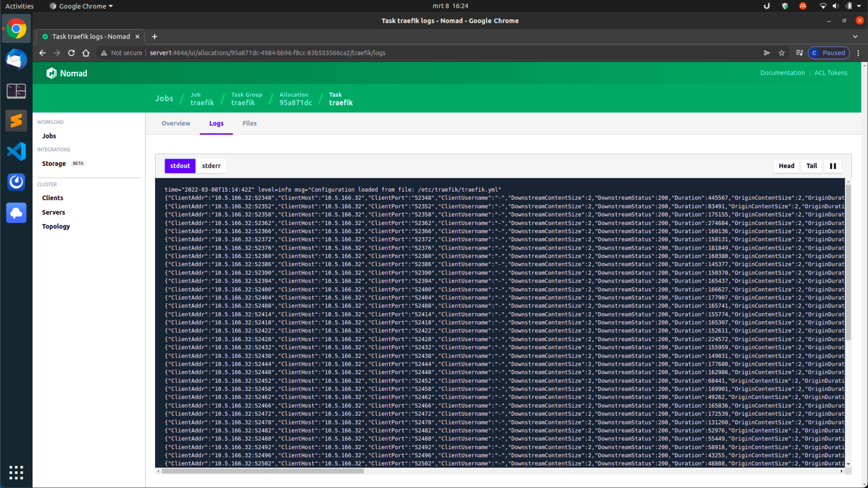
Task: Open Thunderbird from the dock
Action: 16,59
